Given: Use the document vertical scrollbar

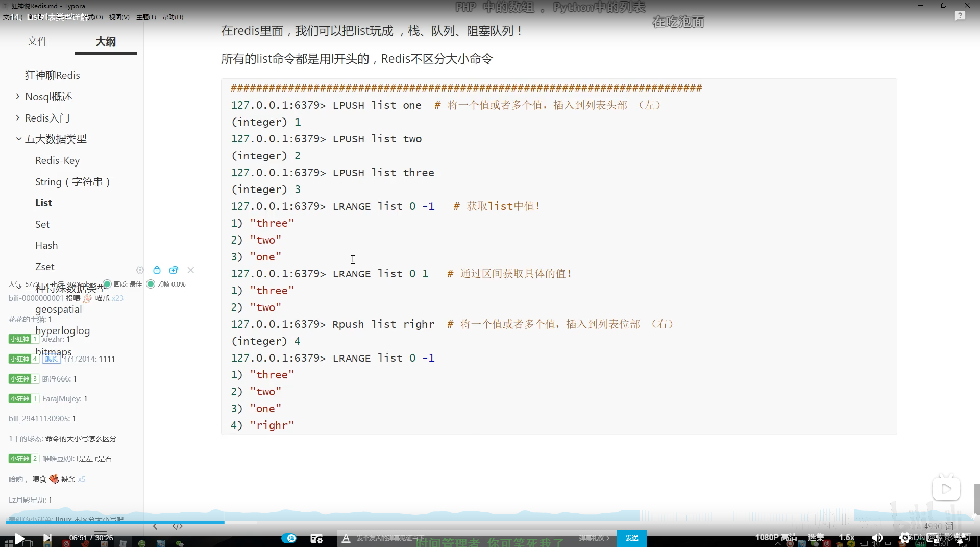Looking at the screenshot, I should 976,499.
